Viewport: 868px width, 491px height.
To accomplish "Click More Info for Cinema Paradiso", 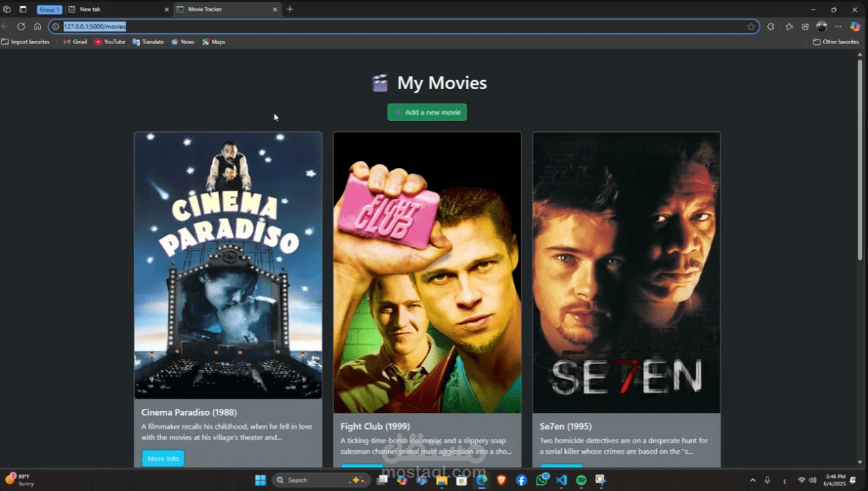I will click(x=163, y=459).
